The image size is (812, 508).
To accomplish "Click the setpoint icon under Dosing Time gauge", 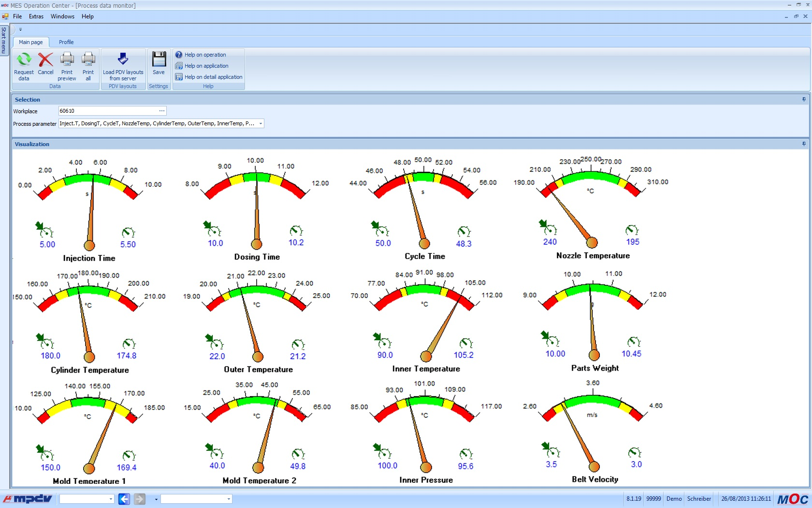I will (212, 228).
